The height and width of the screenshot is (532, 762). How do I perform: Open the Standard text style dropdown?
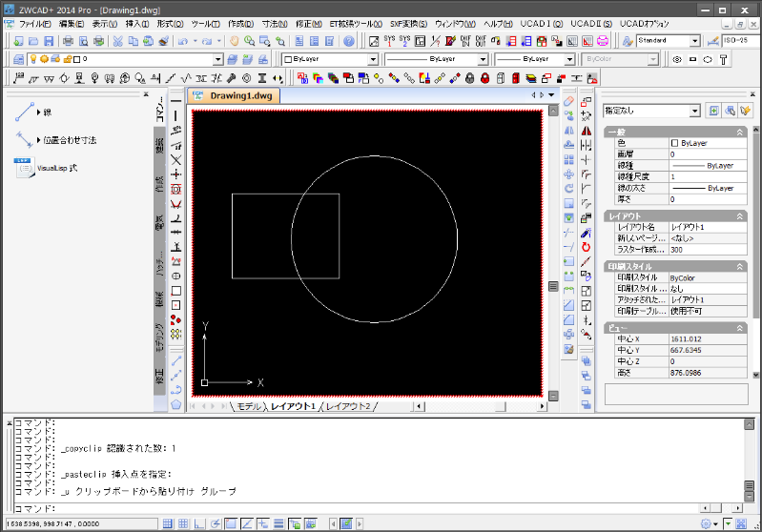(x=695, y=41)
